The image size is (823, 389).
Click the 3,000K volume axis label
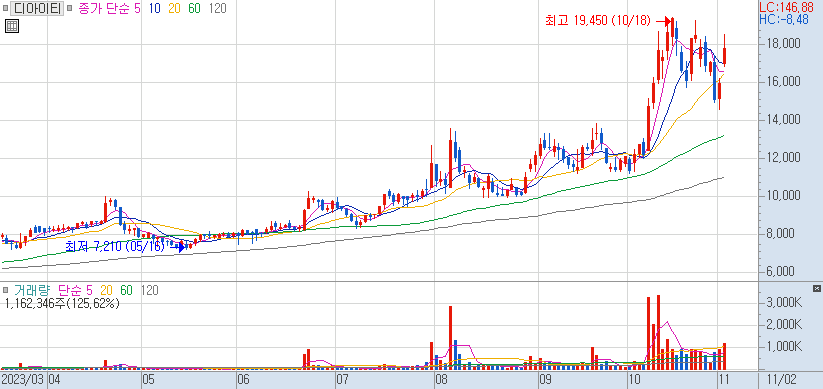783,303
